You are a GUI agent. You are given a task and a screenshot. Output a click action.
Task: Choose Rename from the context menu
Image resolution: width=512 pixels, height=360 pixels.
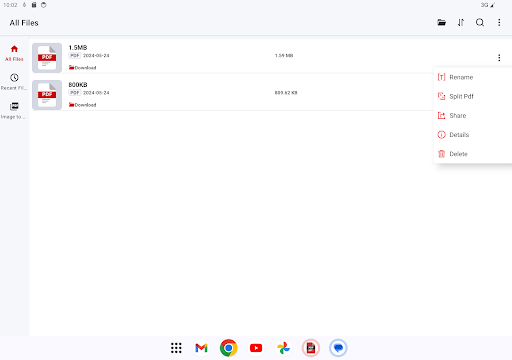click(473, 77)
